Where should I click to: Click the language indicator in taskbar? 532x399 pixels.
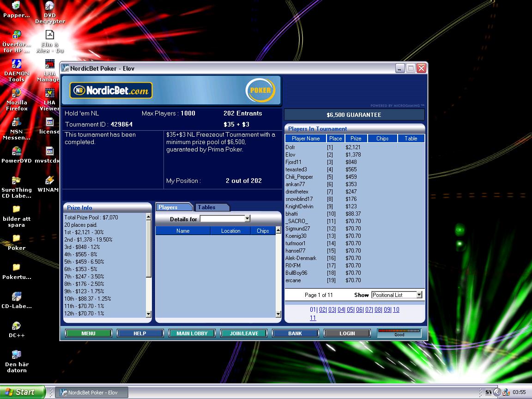pyautogui.click(x=488, y=392)
